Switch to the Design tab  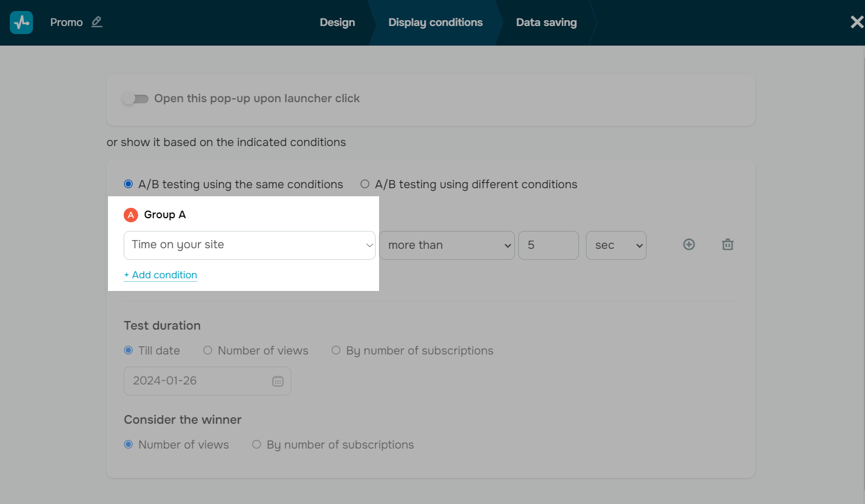pyautogui.click(x=337, y=22)
